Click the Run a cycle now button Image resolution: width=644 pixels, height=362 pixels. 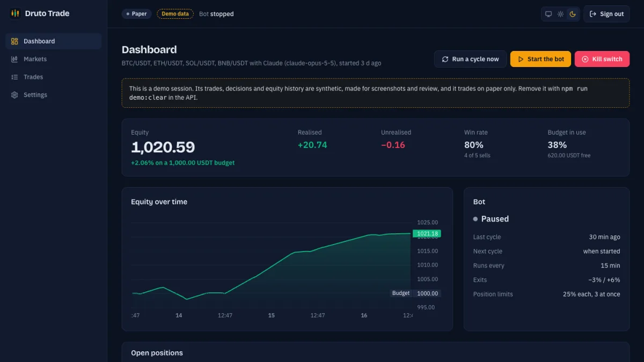point(470,59)
